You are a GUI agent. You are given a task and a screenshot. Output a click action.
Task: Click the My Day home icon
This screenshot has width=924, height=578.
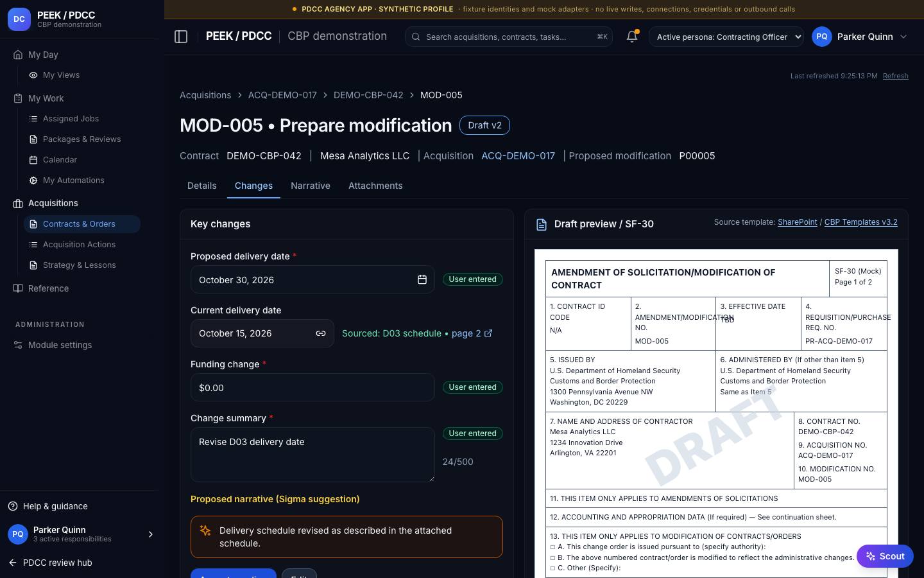pos(18,55)
